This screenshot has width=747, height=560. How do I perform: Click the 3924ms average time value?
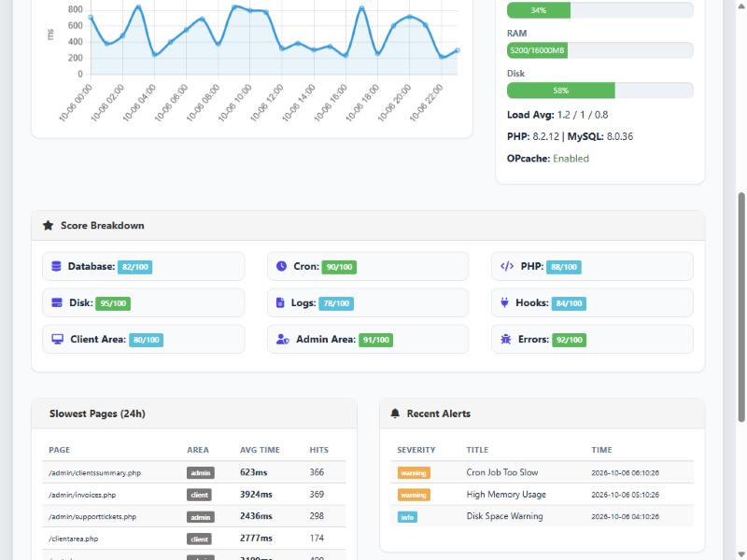[x=256, y=495]
